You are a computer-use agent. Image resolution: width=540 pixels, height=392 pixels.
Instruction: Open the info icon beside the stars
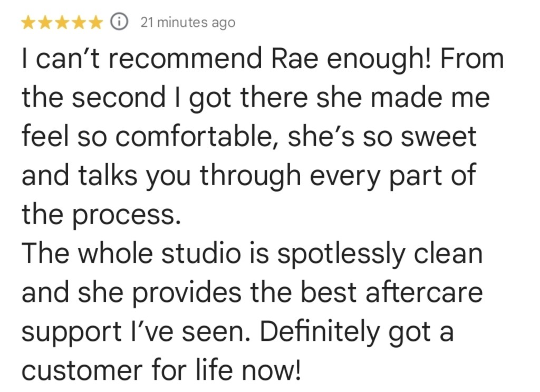(120, 22)
